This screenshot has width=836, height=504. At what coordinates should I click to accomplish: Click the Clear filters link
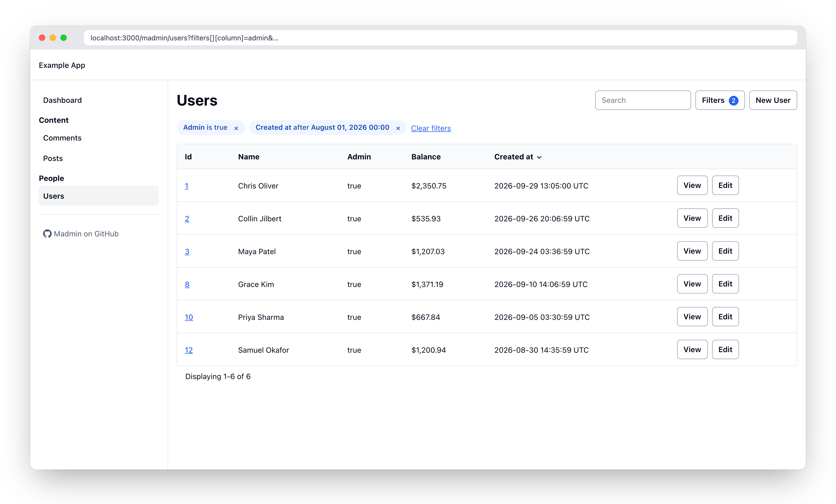[431, 128]
